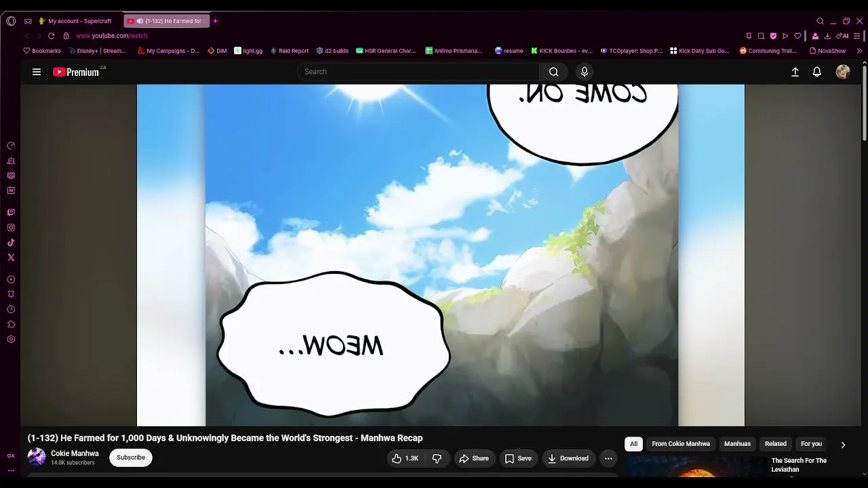Open the browser downloads icon
Screen dimensions: 868x488
point(827,36)
